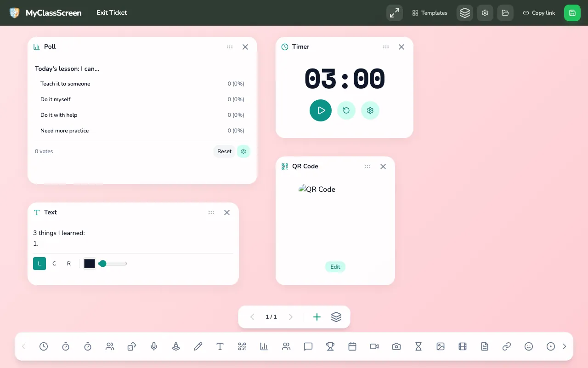Add the dice widget from the toolbar
Viewport: 588px width, 368px height.
tap(132, 346)
